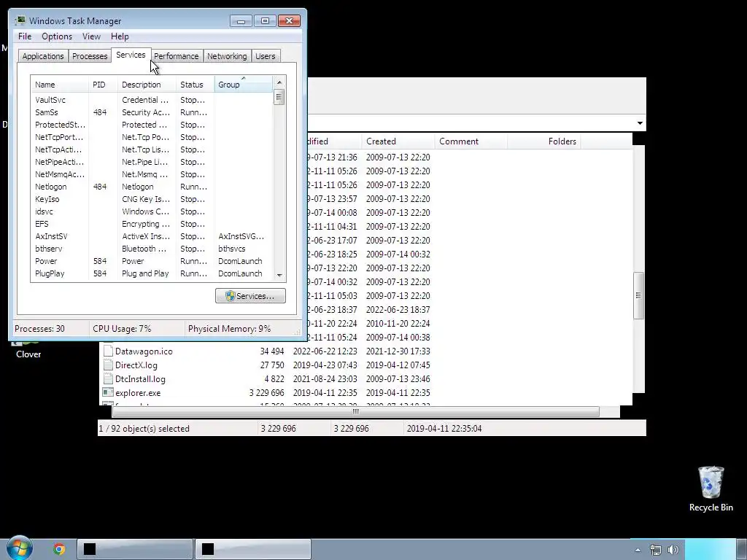This screenshot has height=560, width=747.
Task: Select the idsvc service row
Action: (x=152, y=211)
